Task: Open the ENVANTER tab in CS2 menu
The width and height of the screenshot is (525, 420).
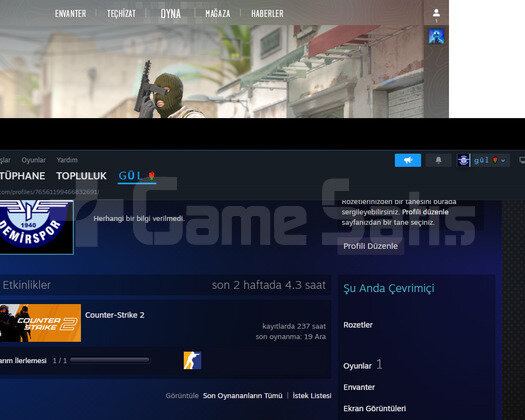Action: [70, 14]
